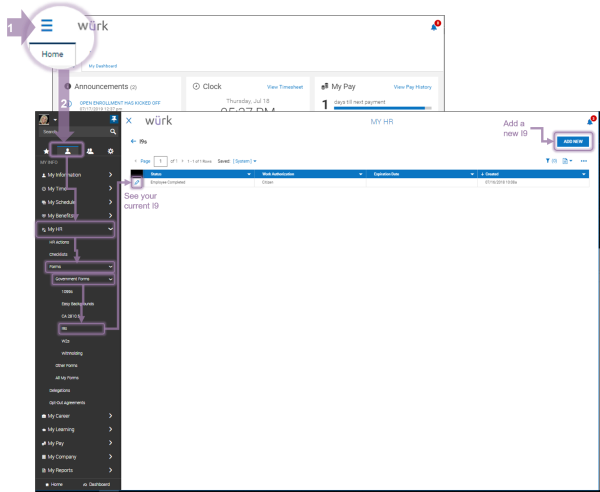
Task: Go to the previous page arrow
Action: tap(135, 161)
